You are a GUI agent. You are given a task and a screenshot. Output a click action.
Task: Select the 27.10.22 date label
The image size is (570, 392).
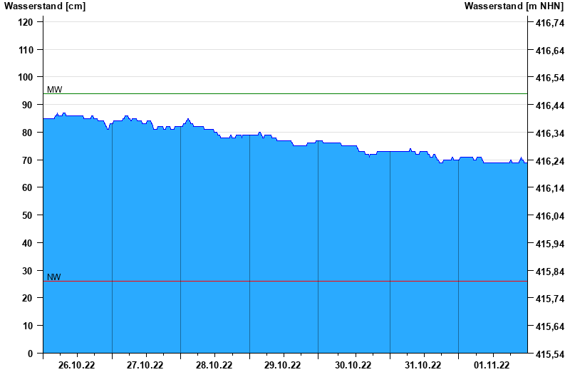pos(145,365)
